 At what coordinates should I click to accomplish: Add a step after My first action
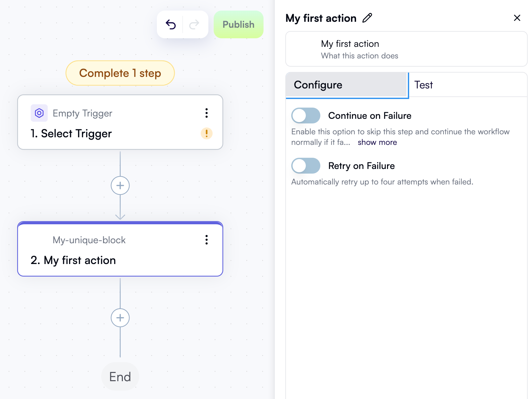click(x=120, y=318)
